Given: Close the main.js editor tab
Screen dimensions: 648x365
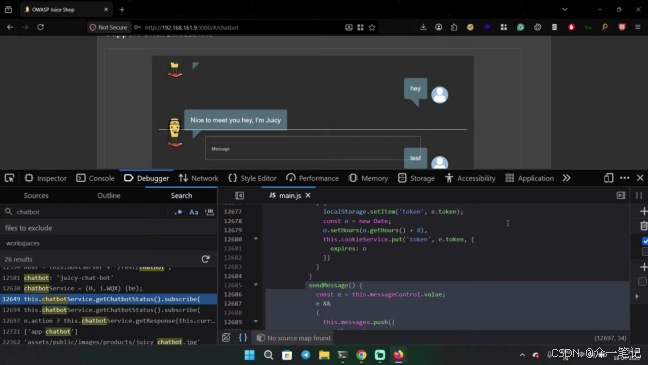Looking at the screenshot, I should pyautogui.click(x=308, y=196).
